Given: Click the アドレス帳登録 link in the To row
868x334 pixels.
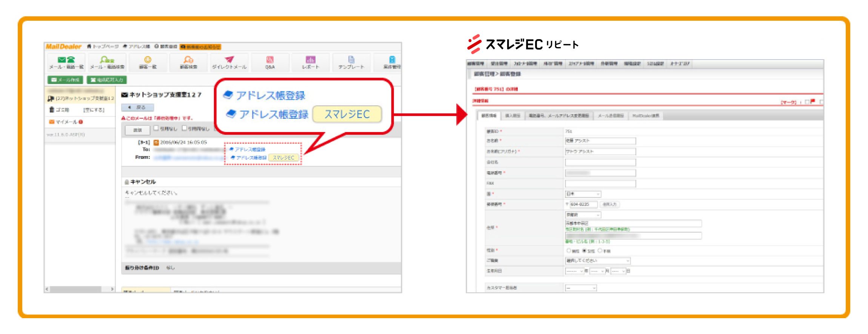Looking at the screenshot, I should click(247, 150).
